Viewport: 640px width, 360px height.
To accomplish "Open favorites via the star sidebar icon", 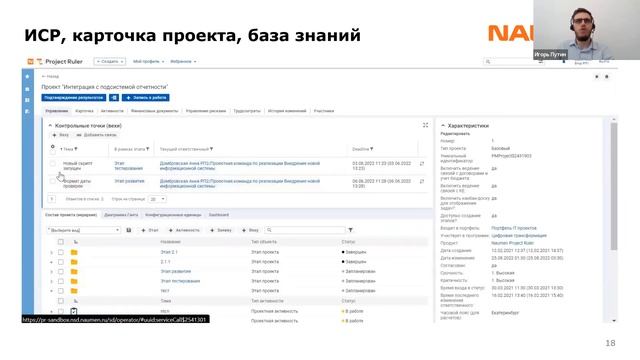I will pos(27,76).
